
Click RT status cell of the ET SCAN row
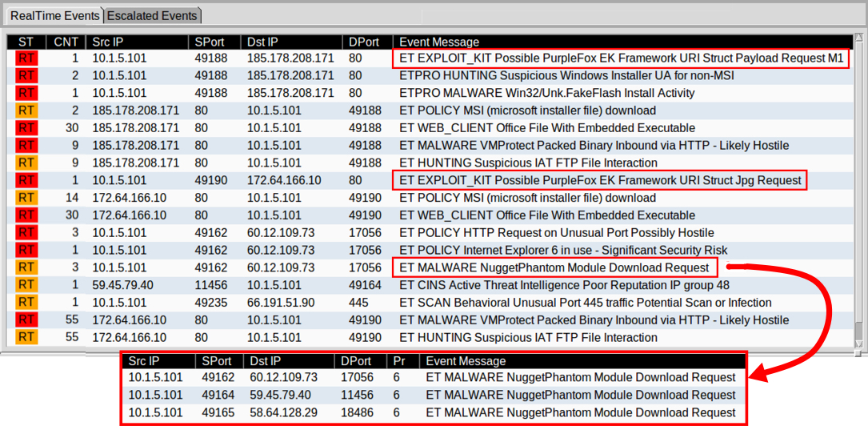coord(26,303)
